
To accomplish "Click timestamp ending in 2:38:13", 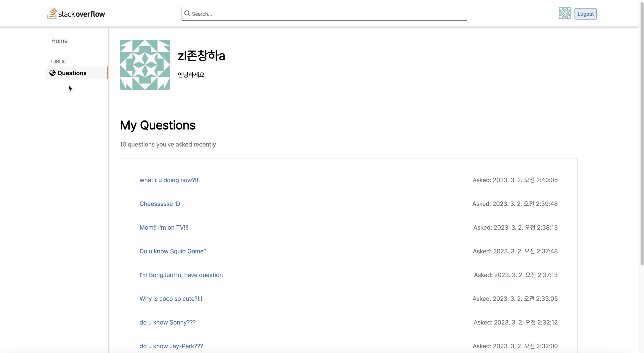I will (516, 227).
